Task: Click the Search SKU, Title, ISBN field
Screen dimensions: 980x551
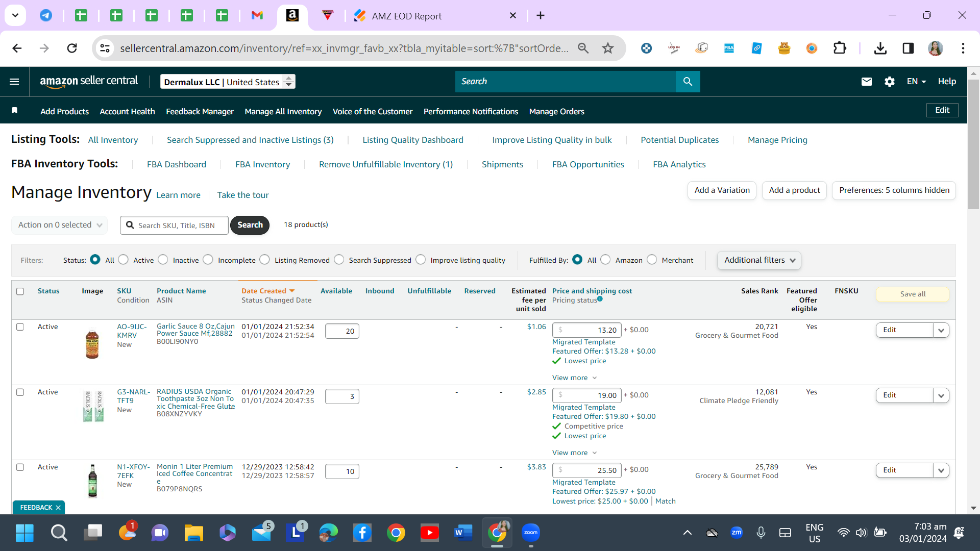Action: tap(174, 225)
